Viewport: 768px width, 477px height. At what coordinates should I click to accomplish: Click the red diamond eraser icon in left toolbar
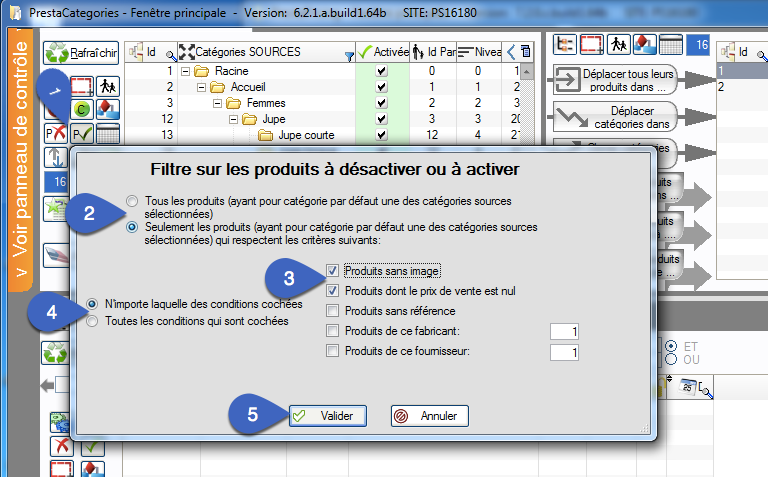108,109
